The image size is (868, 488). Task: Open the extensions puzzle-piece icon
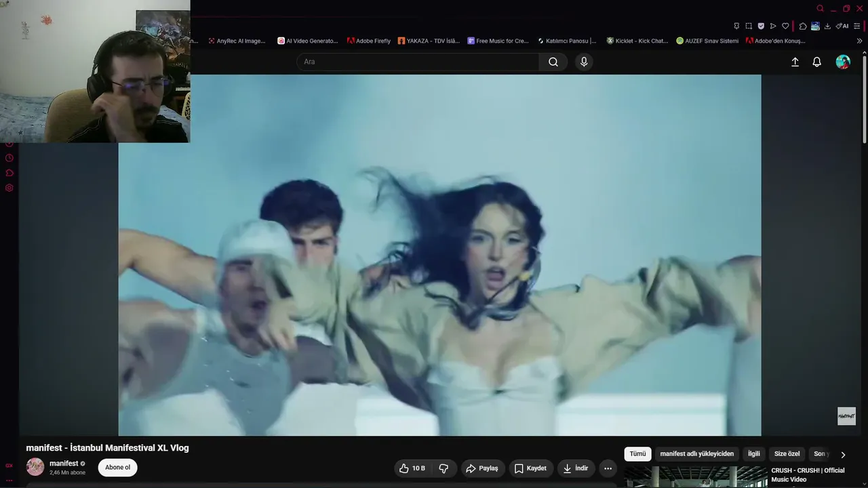(803, 26)
